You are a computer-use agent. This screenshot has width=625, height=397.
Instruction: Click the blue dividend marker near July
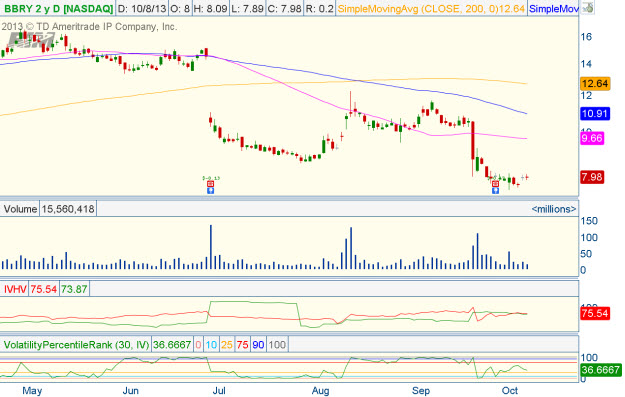tap(210, 191)
